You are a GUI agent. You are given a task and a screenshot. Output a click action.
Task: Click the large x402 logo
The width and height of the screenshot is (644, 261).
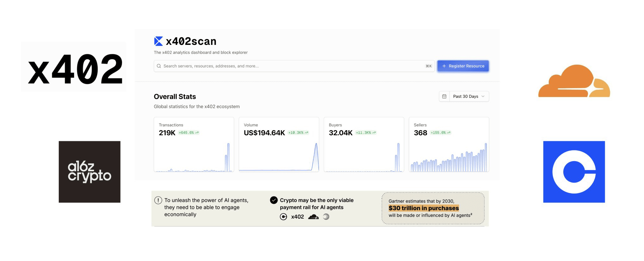tap(75, 69)
